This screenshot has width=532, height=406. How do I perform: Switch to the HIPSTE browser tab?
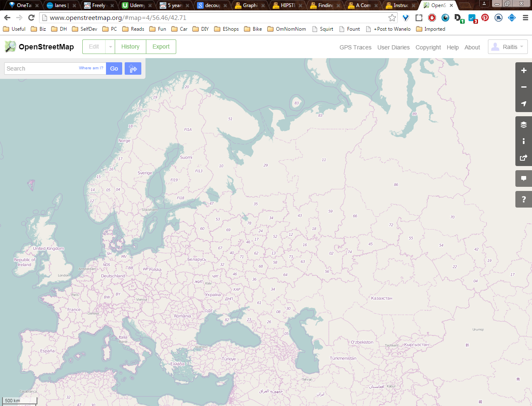[x=288, y=5]
